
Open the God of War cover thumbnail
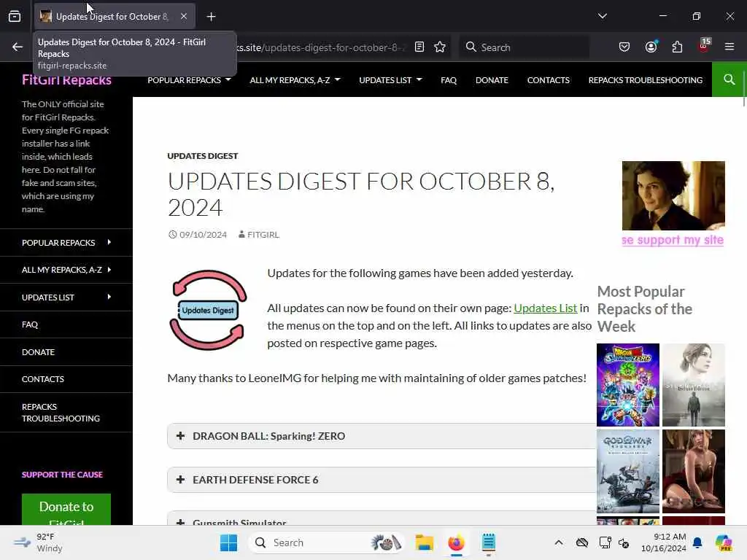coord(628,471)
